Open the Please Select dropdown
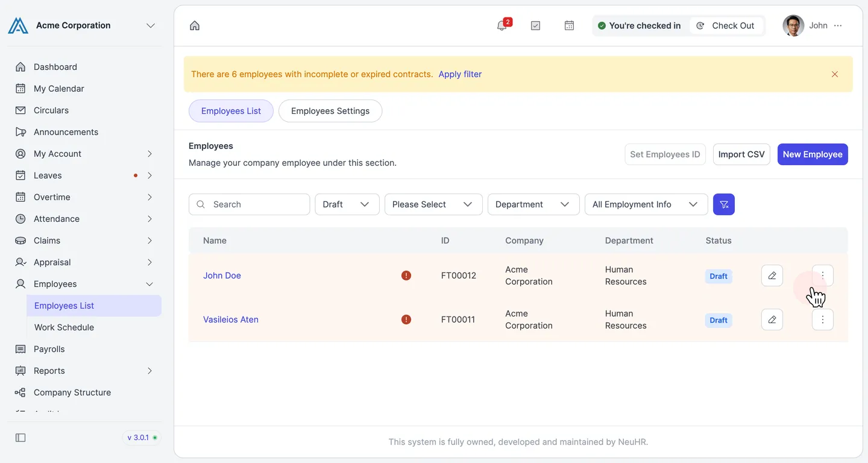This screenshot has width=868, height=463. point(433,204)
